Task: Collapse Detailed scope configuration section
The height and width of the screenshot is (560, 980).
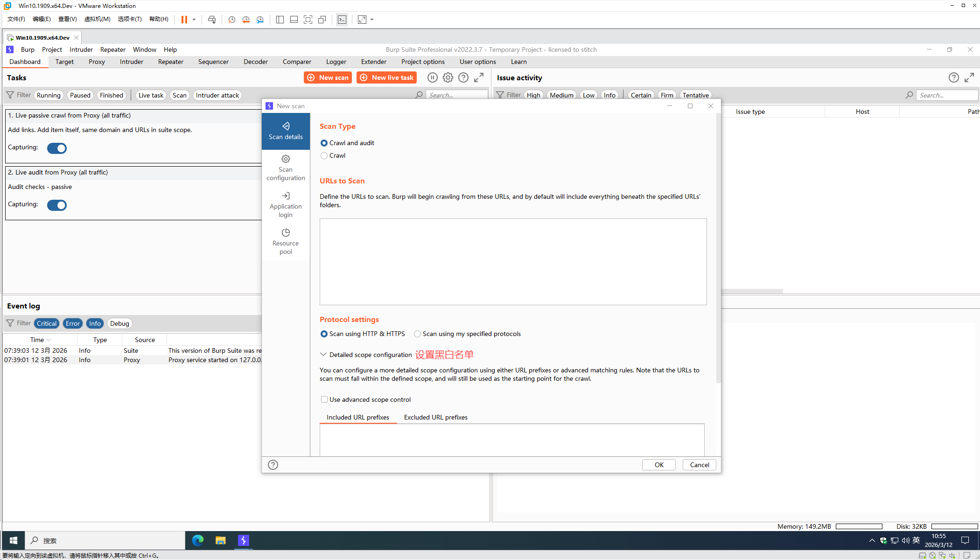Action: (x=323, y=355)
